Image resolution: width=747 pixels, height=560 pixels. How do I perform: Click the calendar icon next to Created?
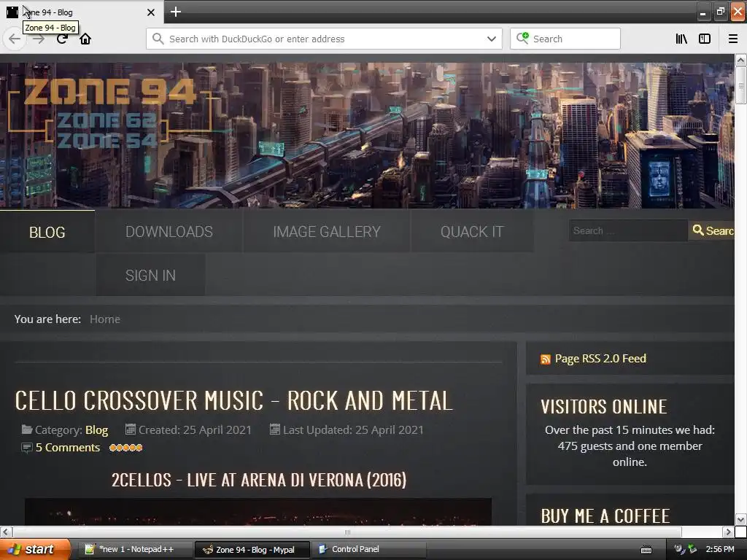coord(131,429)
